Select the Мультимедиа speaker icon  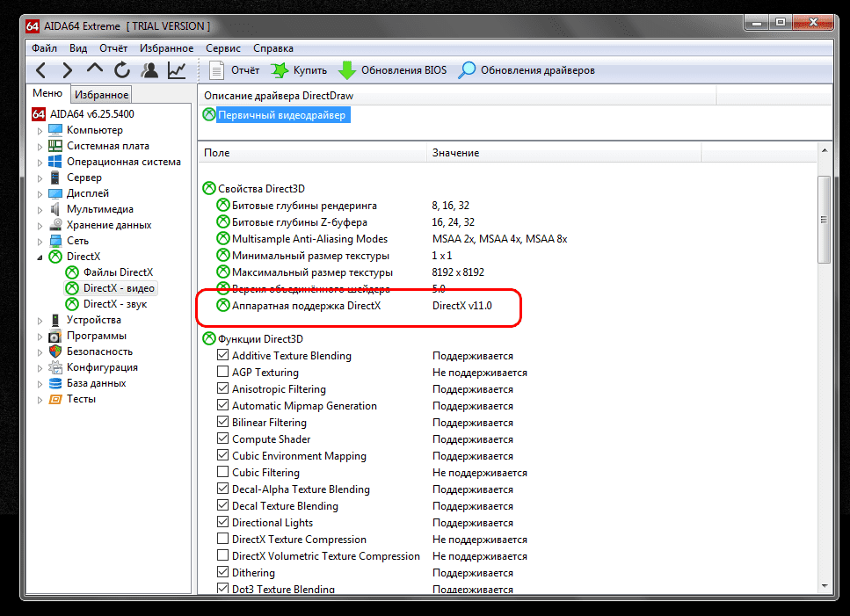(55, 209)
